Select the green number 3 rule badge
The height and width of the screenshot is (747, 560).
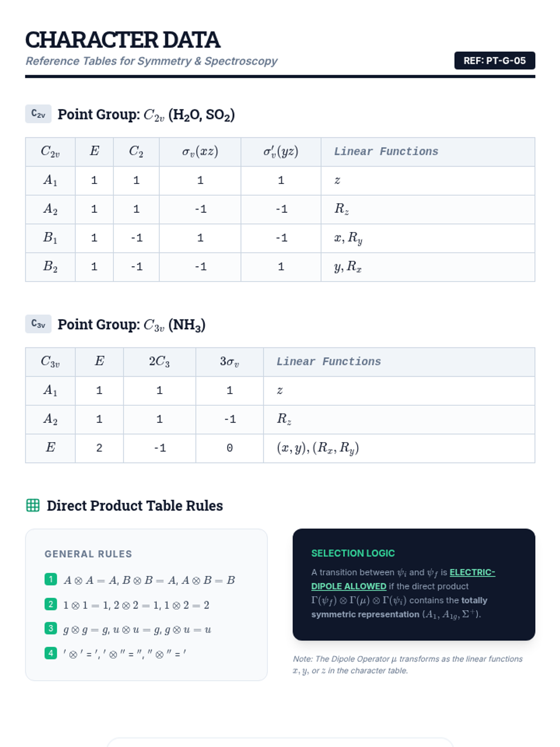click(50, 628)
